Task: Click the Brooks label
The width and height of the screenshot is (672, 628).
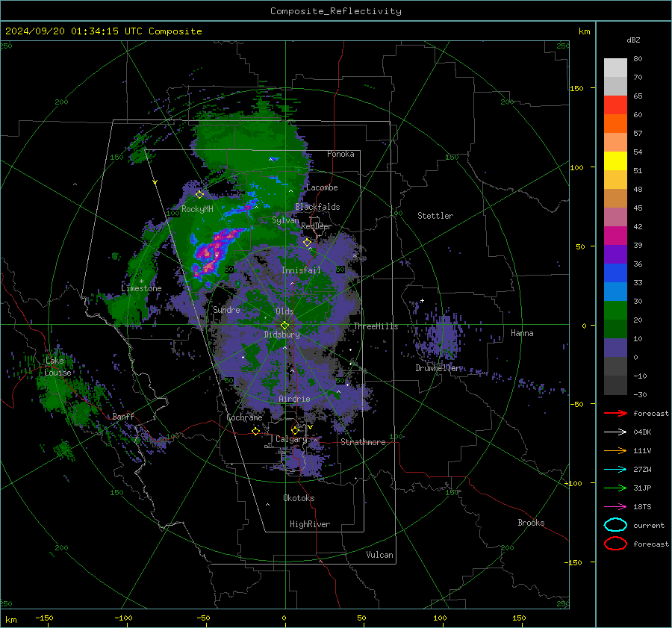Action: pyautogui.click(x=531, y=523)
